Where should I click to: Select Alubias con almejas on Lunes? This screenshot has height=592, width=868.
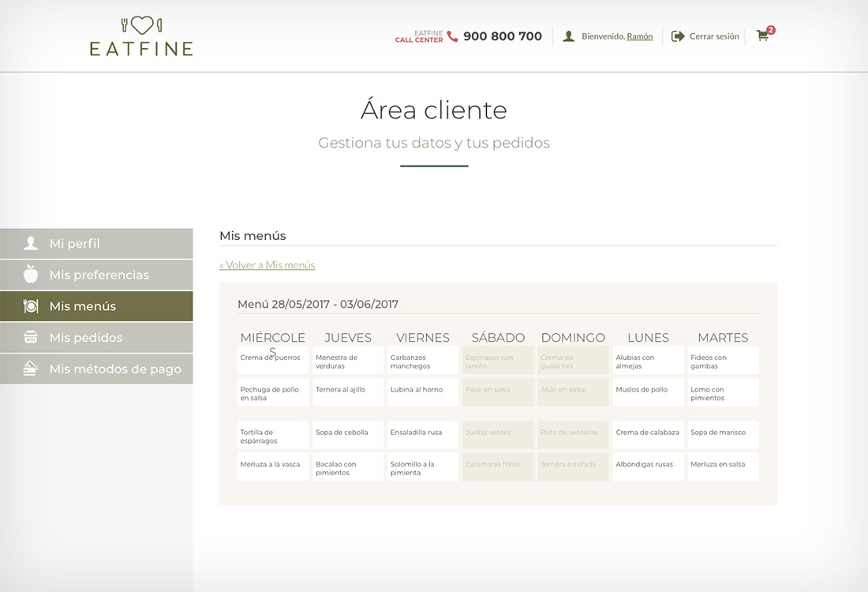click(x=648, y=361)
